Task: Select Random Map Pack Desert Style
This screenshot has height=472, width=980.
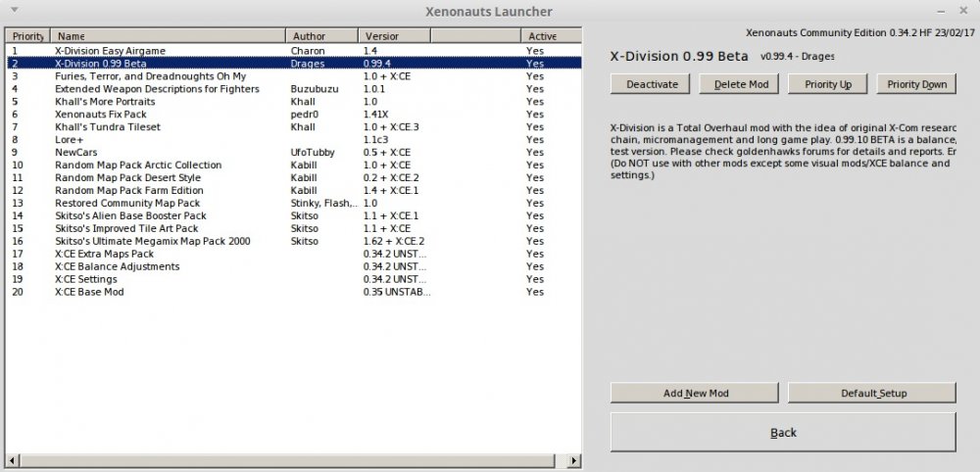Action: pyautogui.click(x=294, y=177)
